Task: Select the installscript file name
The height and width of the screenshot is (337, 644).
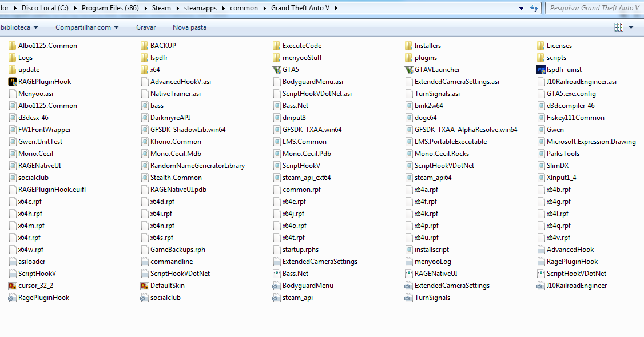Action: tap(432, 249)
